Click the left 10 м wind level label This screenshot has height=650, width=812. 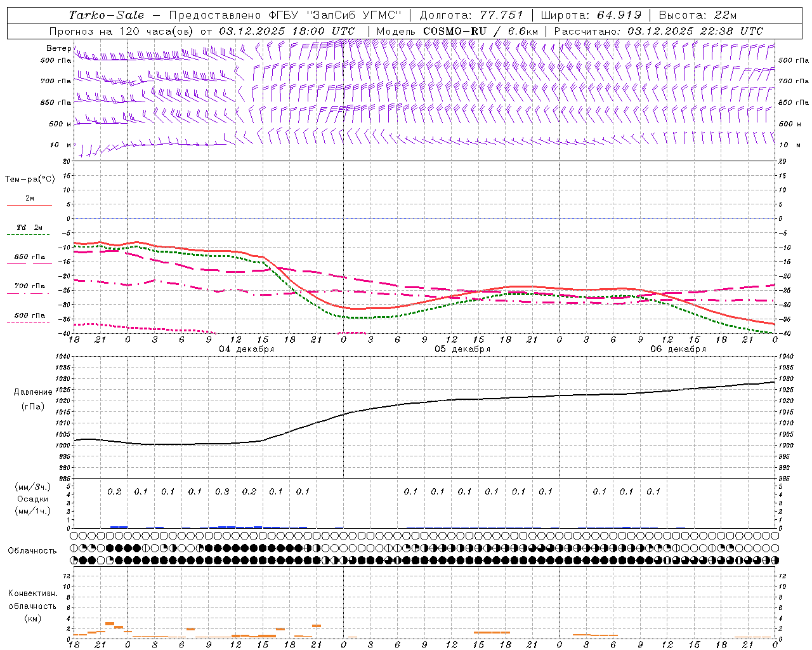pos(60,145)
